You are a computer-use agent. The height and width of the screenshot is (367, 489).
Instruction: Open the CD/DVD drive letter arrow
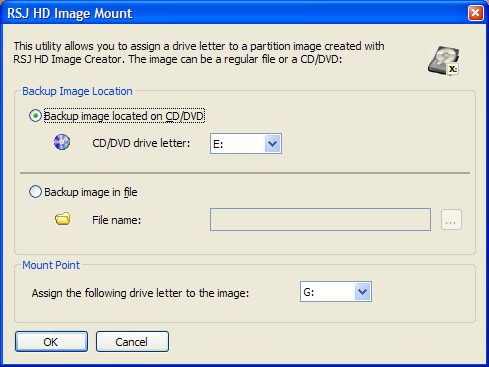272,144
